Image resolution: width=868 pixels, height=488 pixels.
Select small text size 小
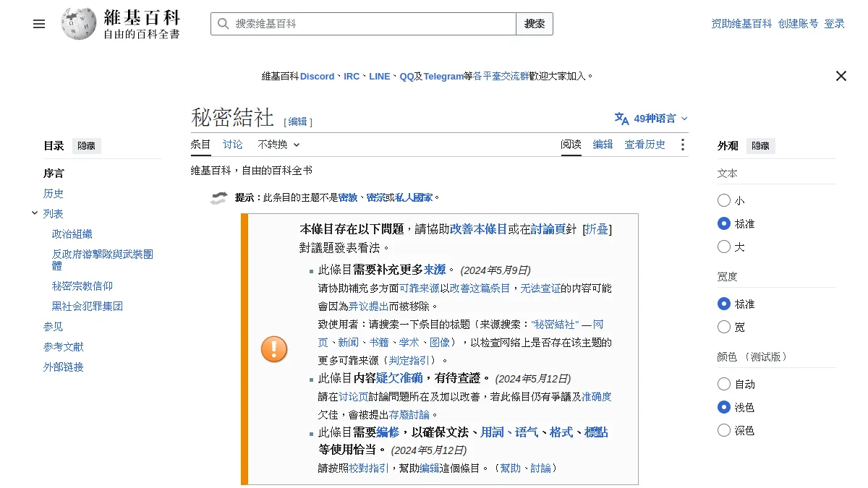724,200
